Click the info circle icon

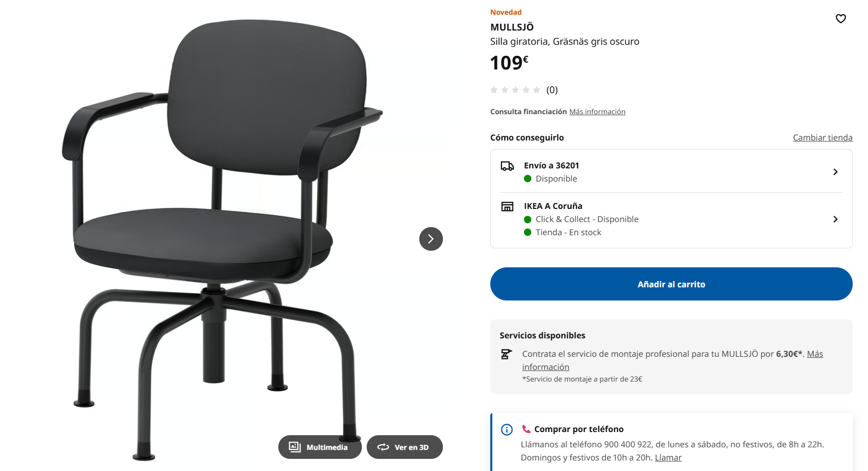click(507, 429)
